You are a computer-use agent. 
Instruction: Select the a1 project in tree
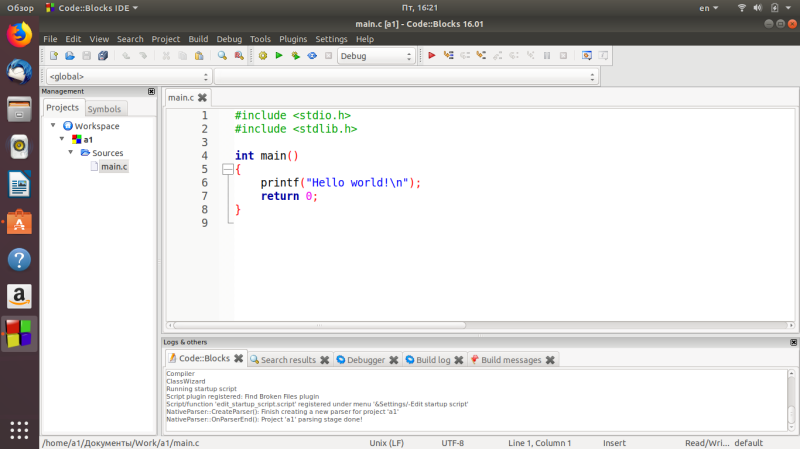[88, 139]
